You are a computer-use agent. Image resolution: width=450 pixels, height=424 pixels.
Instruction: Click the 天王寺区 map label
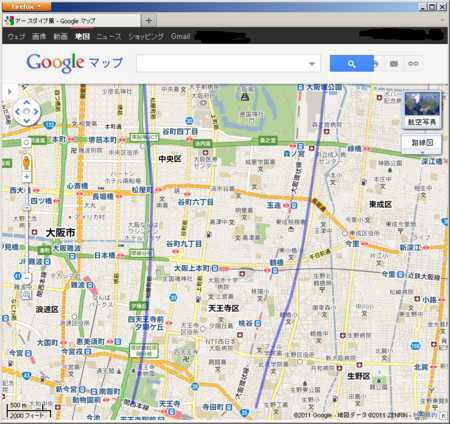224,308
